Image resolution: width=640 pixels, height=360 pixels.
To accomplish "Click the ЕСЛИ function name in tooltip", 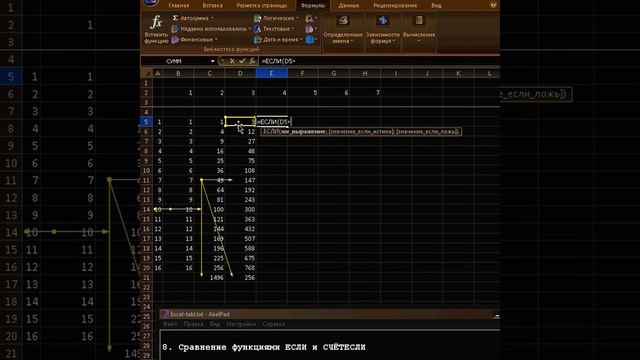I will [x=271, y=131].
